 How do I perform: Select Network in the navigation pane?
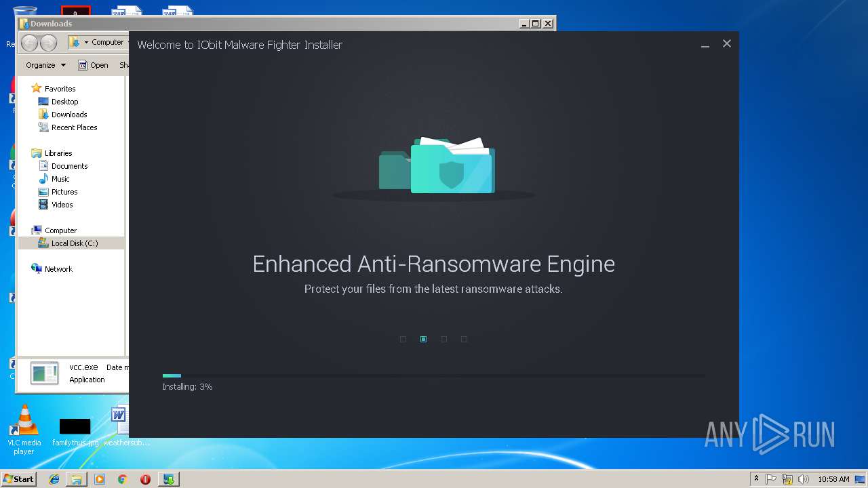[58, 269]
